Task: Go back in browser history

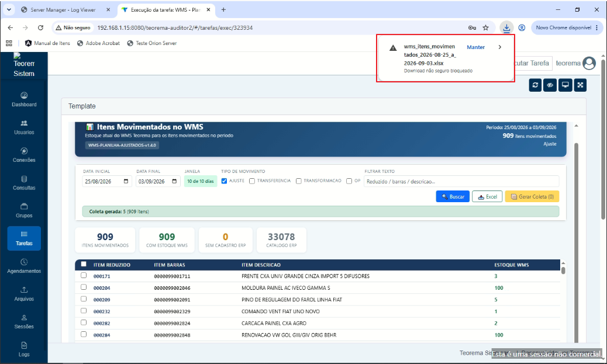Action: coord(11,27)
